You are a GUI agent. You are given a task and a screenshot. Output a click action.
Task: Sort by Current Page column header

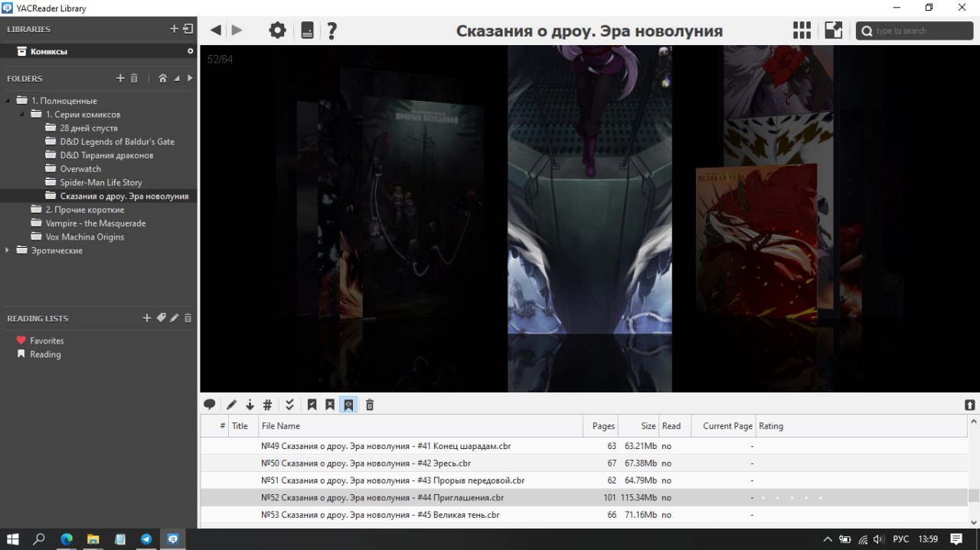(724, 426)
